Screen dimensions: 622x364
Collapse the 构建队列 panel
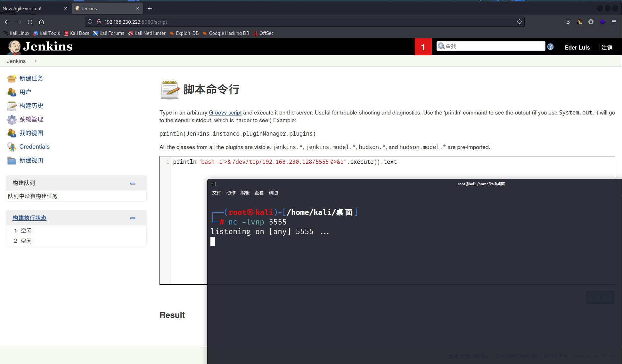tap(133, 184)
